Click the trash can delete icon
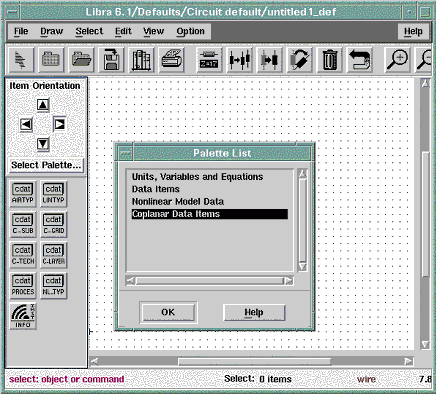 329,60
